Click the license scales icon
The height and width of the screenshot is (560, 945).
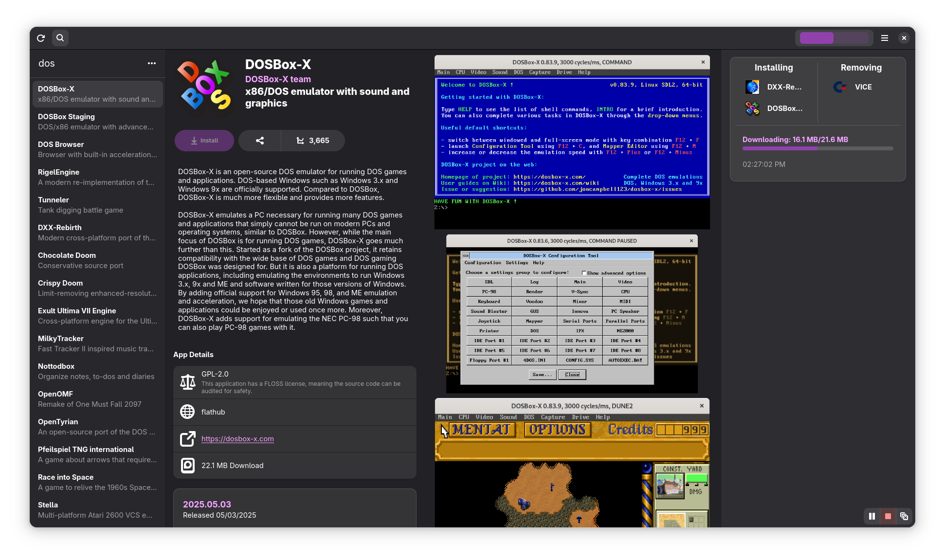(187, 382)
